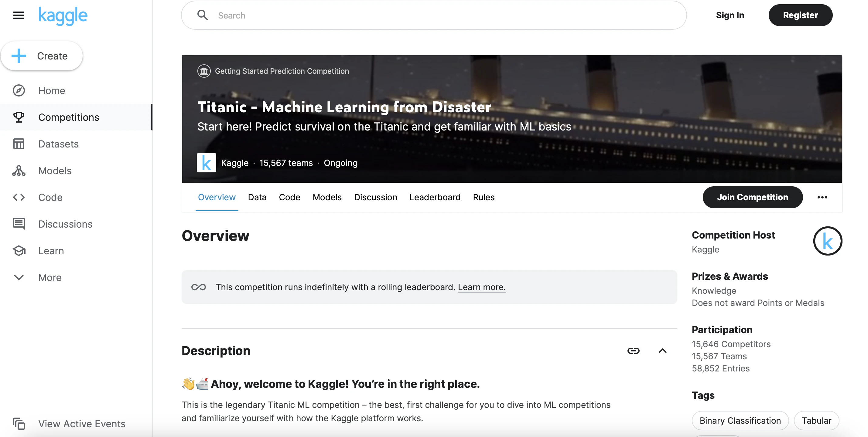
Task: Click the Kaggle logo
Action: [63, 15]
